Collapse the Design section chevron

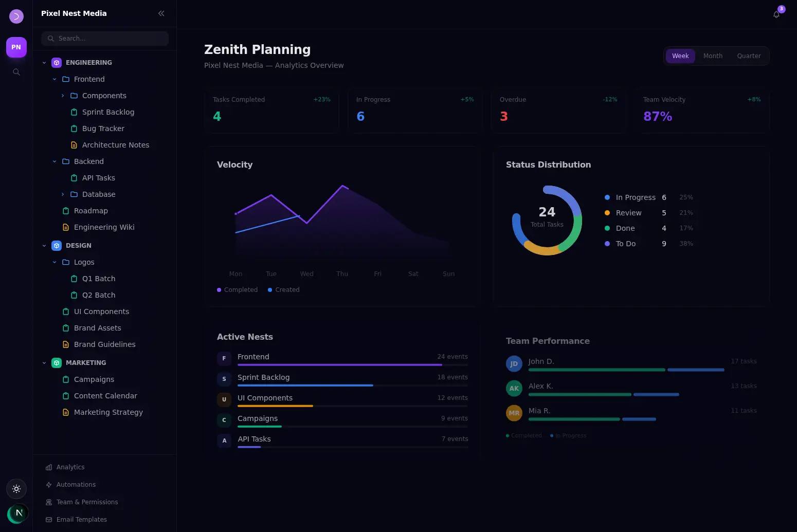pyautogui.click(x=44, y=246)
